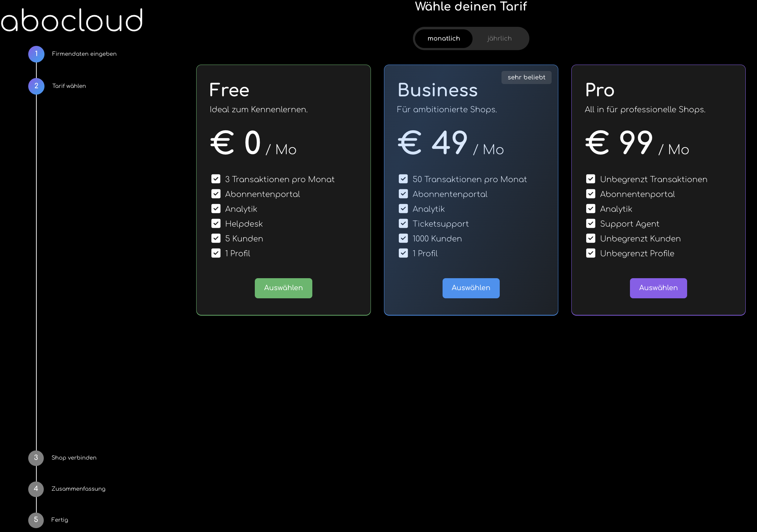Click the Ticketsupport checkbox in Business

point(403,223)
